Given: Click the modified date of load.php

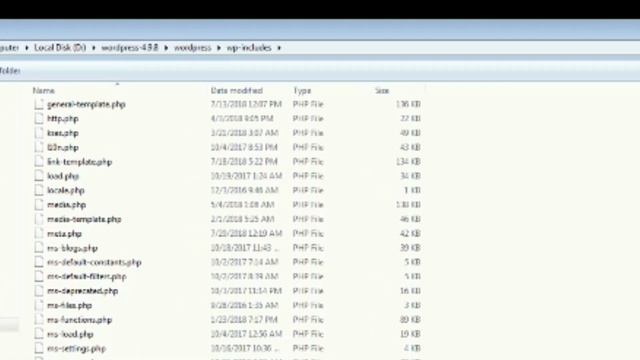Looking at the screenshot, I should click(246, 176).
